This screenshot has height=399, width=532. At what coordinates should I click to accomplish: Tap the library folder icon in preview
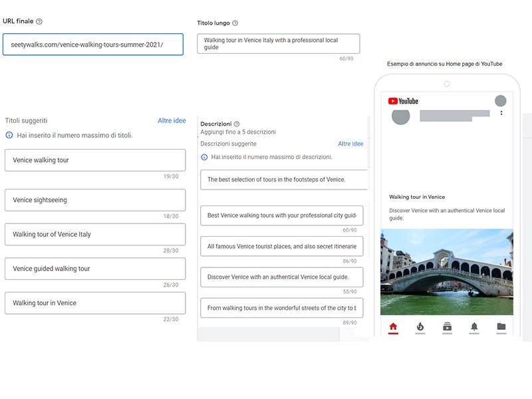[501, 327]
